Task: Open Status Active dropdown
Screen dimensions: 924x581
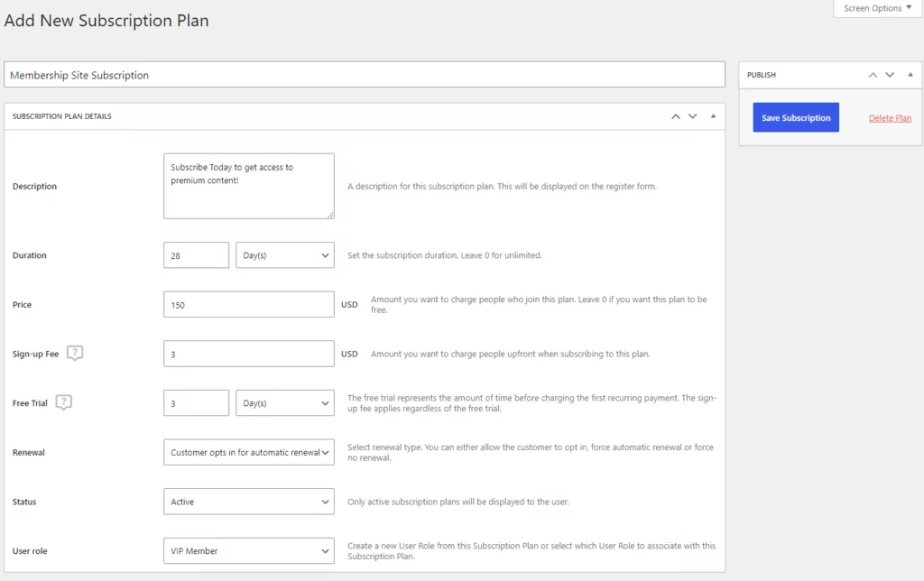Action: click(x=249, y=502)
